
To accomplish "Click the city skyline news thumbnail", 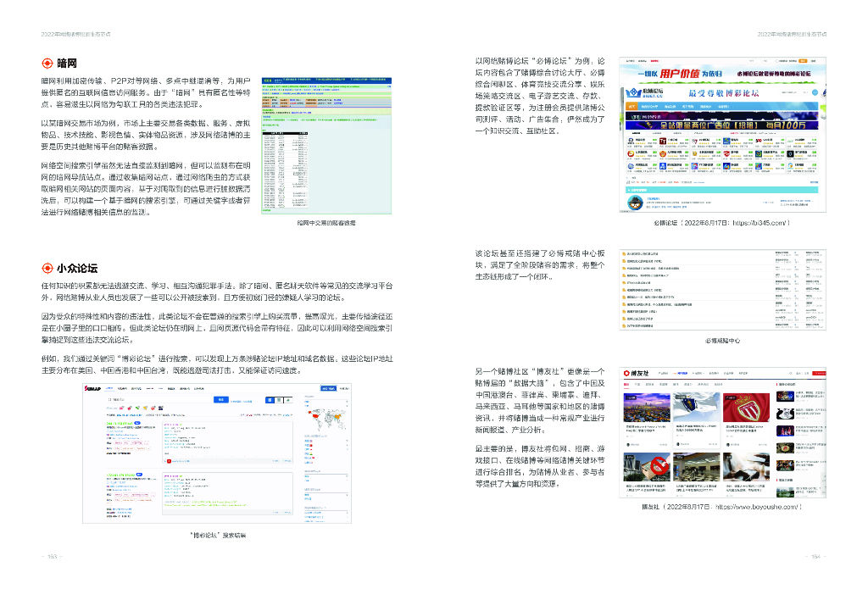I will [647, 408].
